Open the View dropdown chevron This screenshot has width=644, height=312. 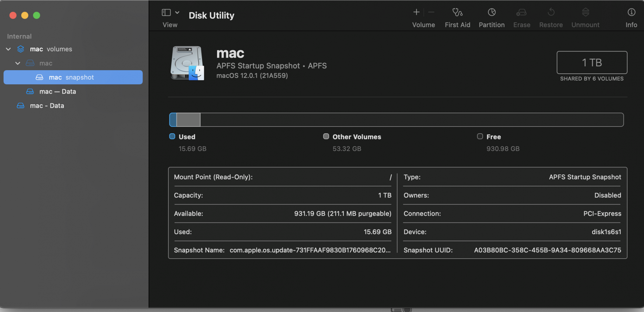177,13
